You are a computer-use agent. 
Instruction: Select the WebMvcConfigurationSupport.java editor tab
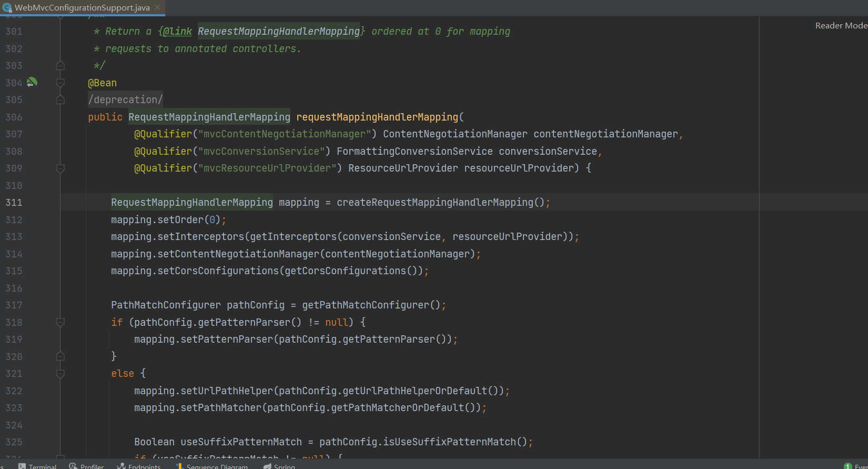pos(82,7)
